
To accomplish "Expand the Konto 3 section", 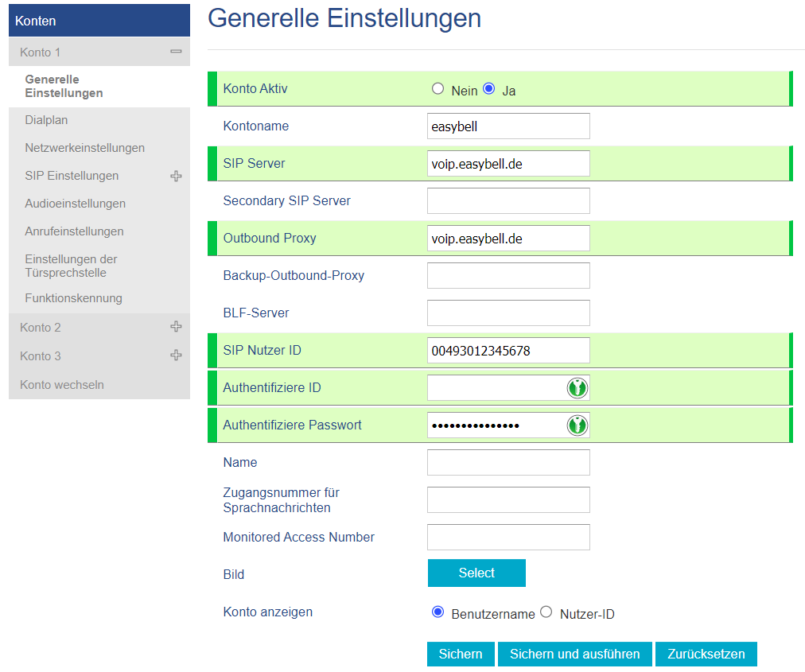I will coord(176,355).
